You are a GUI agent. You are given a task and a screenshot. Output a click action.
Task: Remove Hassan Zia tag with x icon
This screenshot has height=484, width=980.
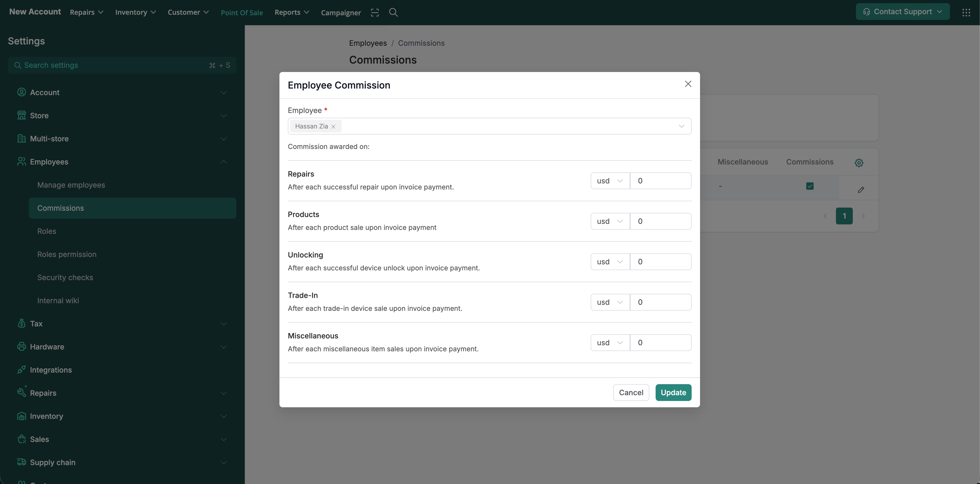pyautogui.click(x=333, y=127)
